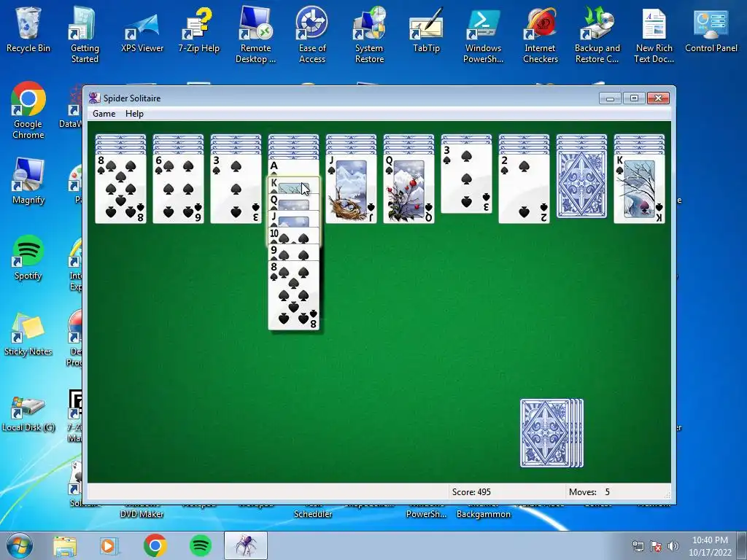
Task: Open File Explorer from the taskbar
Action: [64, 545]
